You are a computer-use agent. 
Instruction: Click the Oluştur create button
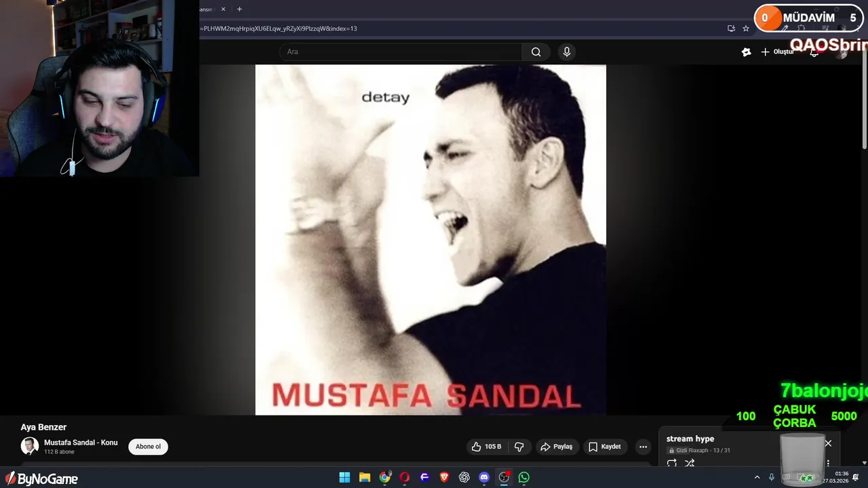[x=777, y=52]
